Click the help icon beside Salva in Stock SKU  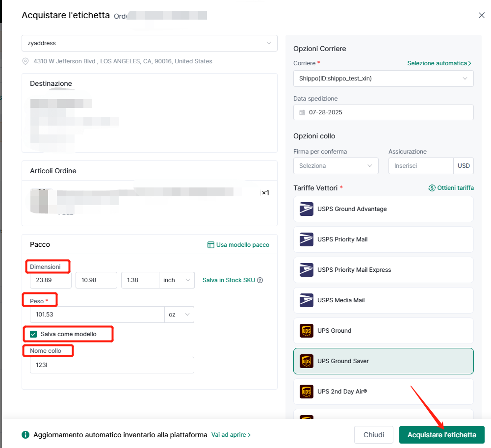coord(260,280)
